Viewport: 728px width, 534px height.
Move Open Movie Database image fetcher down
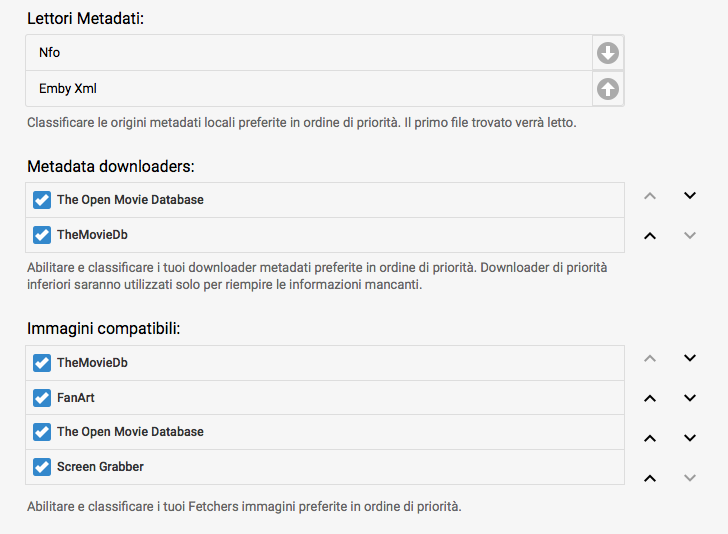pos(689,438)
